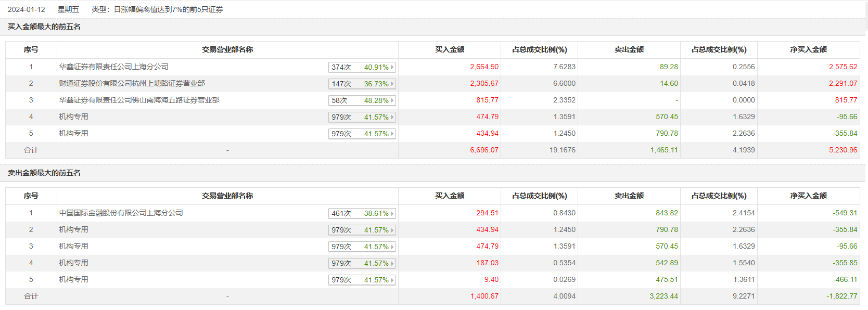Viewport: 868px width, 310px height.
Task: Select the 2,664.90 buy amount cell
Action: [x=484, y=67]
